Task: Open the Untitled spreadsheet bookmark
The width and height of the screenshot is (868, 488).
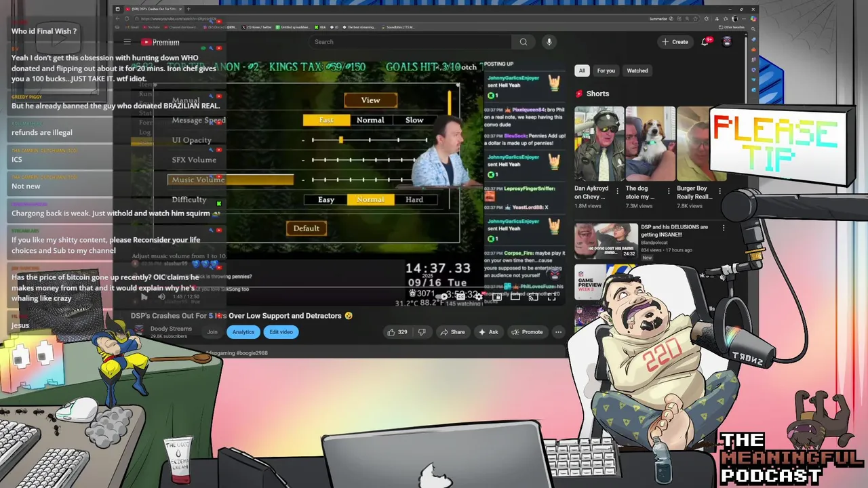Action: (294, 27)
